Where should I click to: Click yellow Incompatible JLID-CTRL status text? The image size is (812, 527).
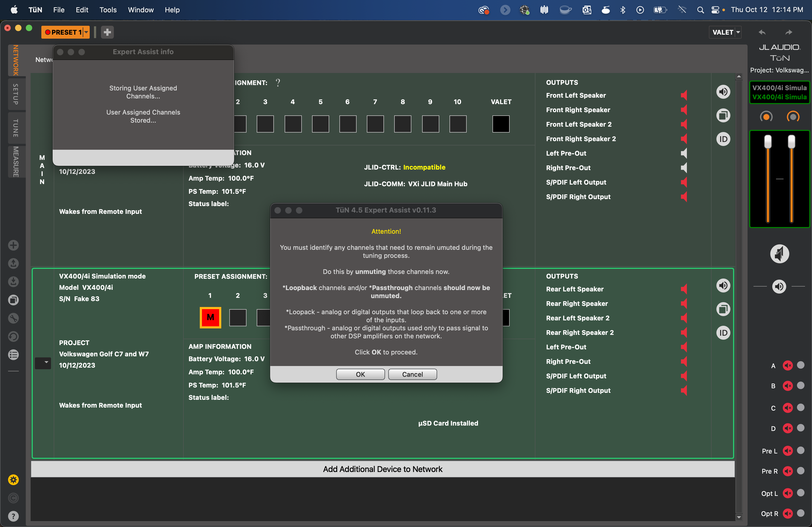tap(424, 167)
